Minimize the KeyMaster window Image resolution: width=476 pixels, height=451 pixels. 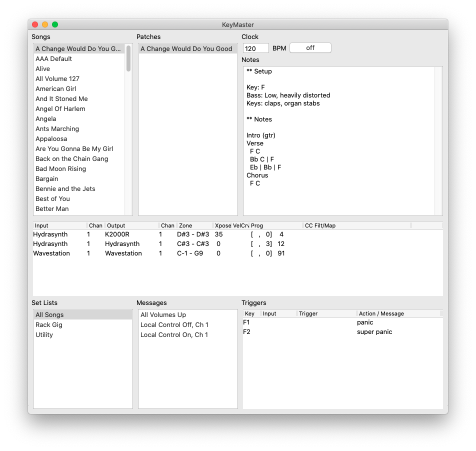pyautogui.click(x=45, y=24)
